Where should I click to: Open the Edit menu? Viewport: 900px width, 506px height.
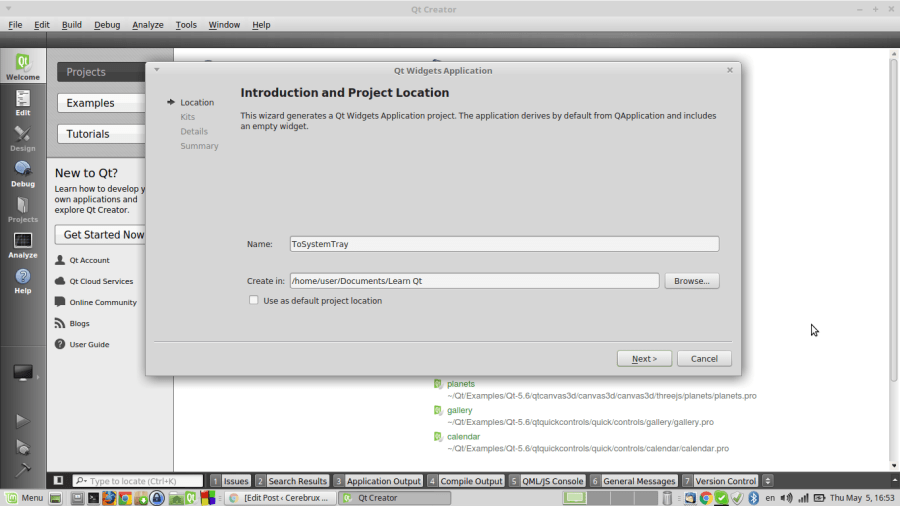tap(41, 25)
